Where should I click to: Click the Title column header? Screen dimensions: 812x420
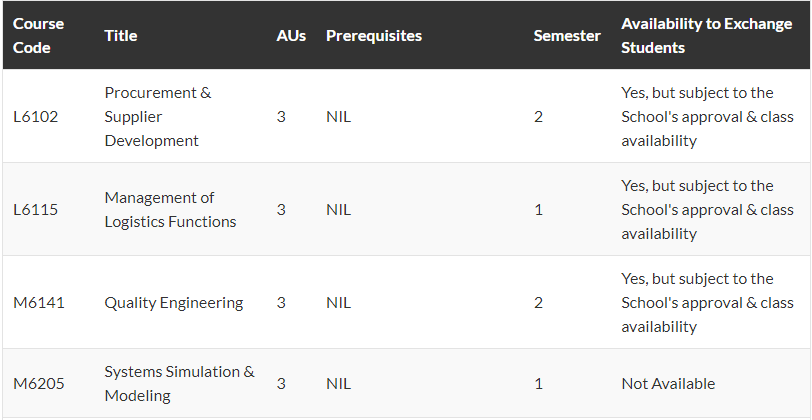pyautogui.click(x=121, y=36)
